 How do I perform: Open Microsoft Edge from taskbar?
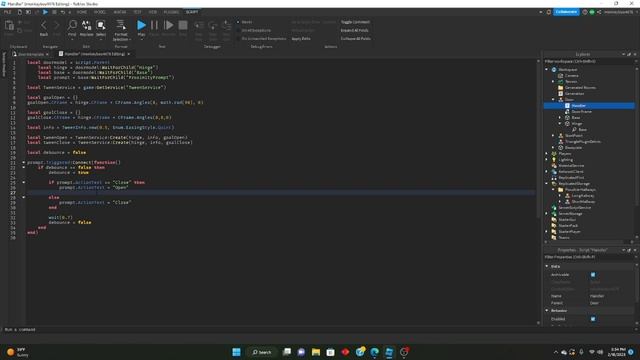[374, 352]
